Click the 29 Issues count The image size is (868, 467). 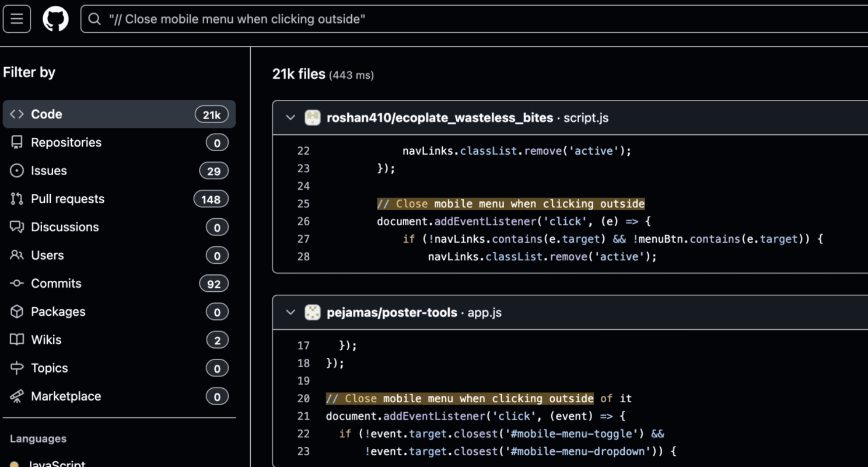(x=213, y=171)
